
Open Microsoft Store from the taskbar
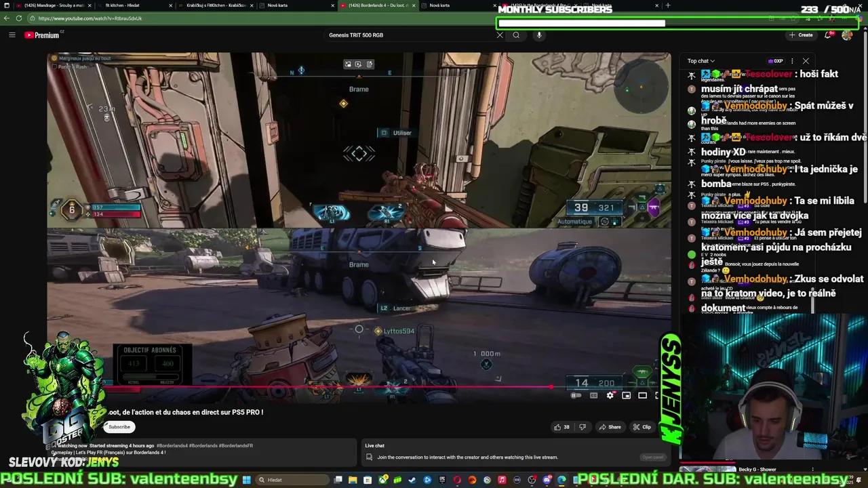(368, 480)
